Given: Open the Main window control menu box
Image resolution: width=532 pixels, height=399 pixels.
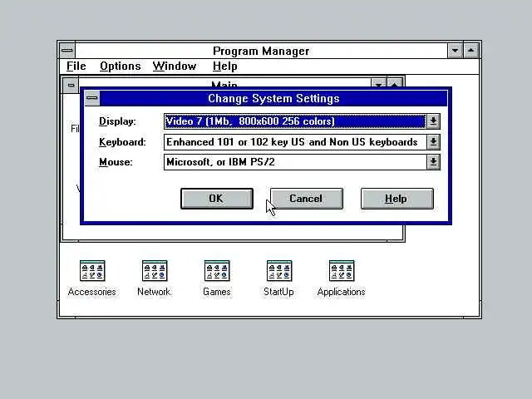Looking at the screenshot, I should (x=71, y=85).
